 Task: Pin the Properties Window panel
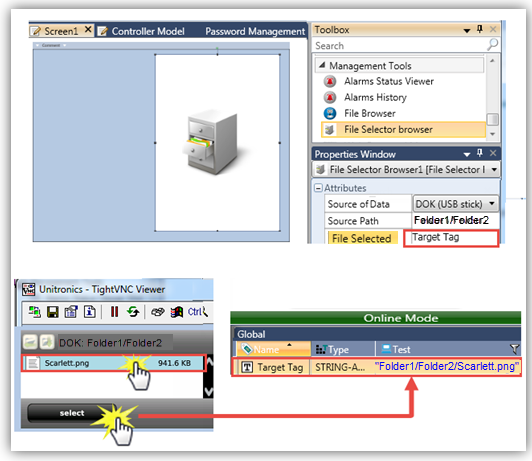coord(480,153)
